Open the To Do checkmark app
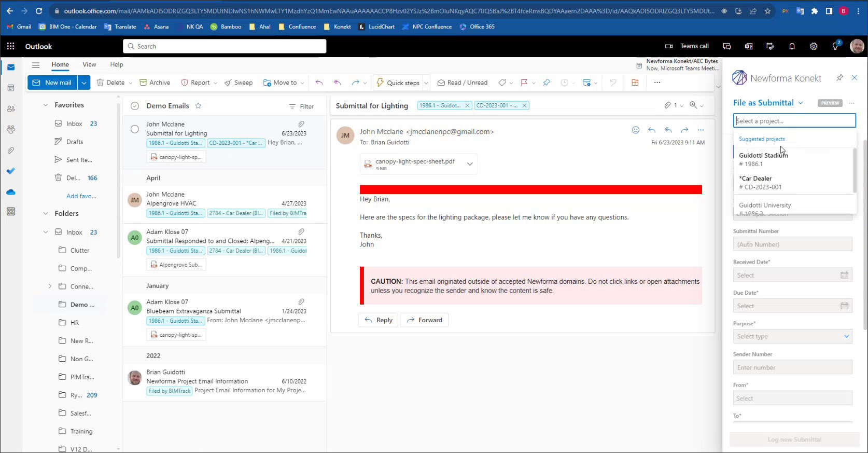The height and width of the screenshot is (453, 868). [11, 171]
